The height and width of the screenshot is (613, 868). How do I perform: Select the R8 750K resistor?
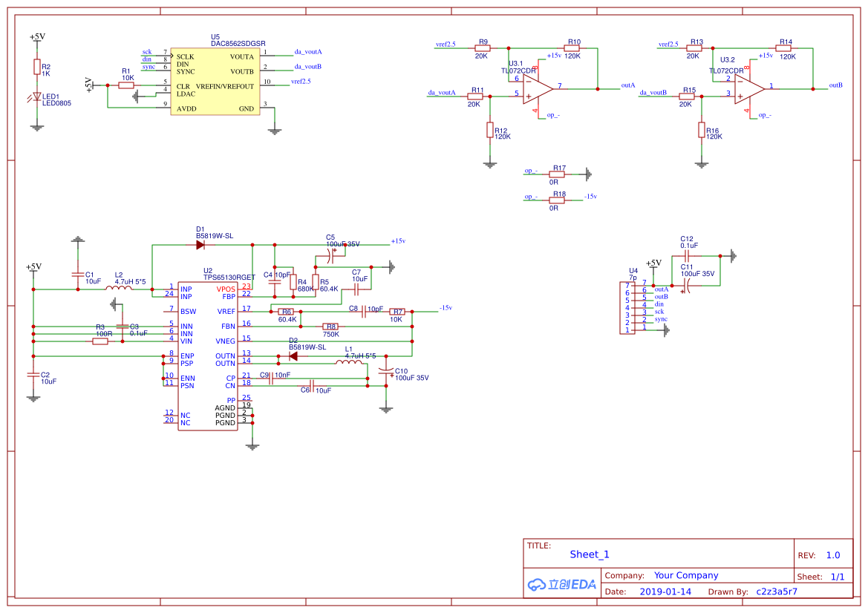click(x=331, y=327)
